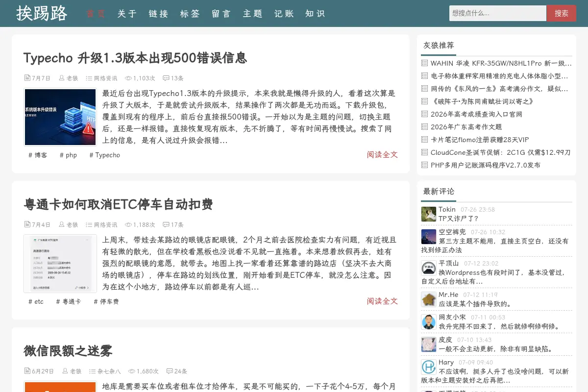Click the list icon beside 电子称体重秤家用精准
This screenshot has height=392, width=588.
(424, 76)
